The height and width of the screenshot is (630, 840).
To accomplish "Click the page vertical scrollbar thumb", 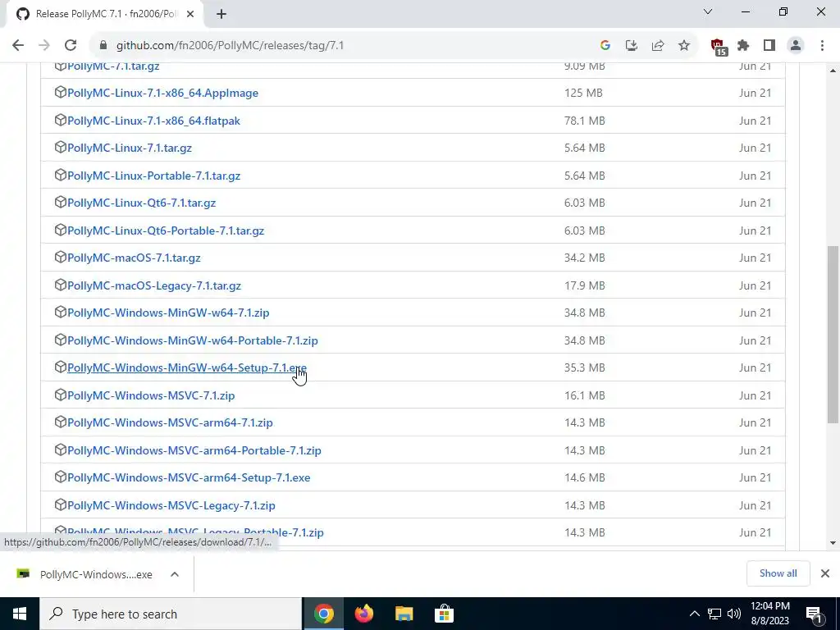I will coord(833,335).
